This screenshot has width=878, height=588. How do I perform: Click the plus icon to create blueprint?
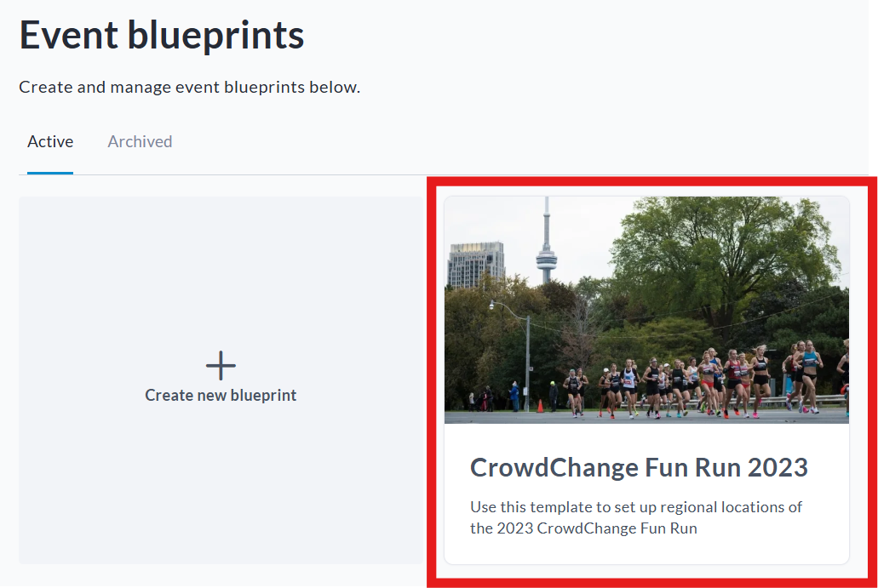(221, 366)
